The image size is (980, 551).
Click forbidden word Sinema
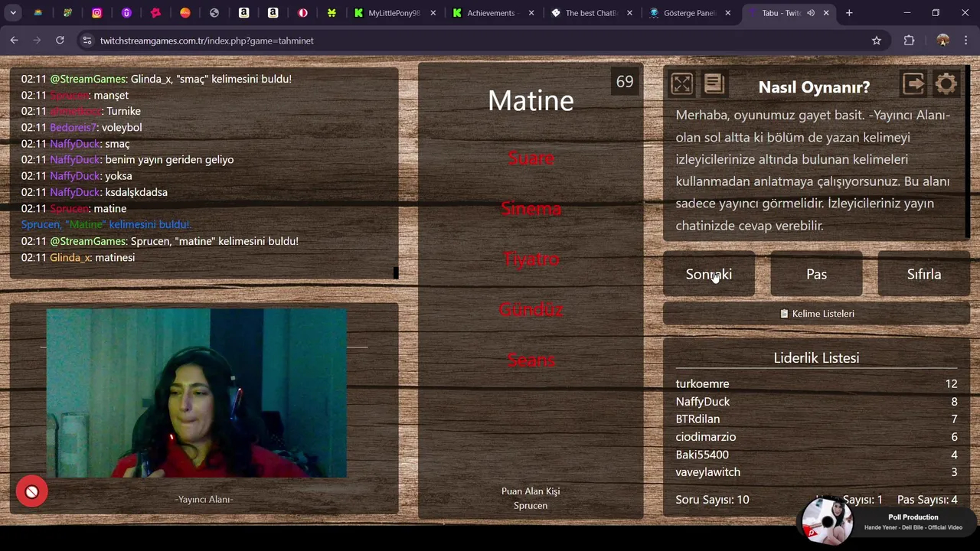click(531, 209)
